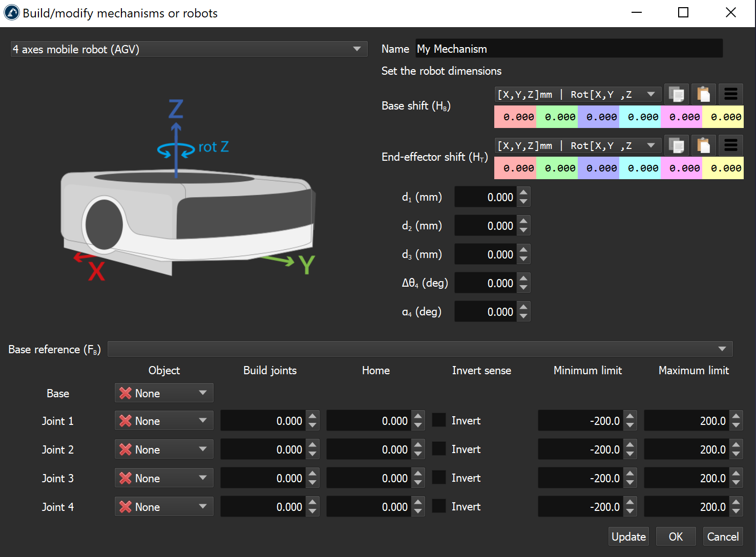This screenshot has width=756, height=557.
Task: Open End-effector shift options menu icon
Action: [730, 145]
